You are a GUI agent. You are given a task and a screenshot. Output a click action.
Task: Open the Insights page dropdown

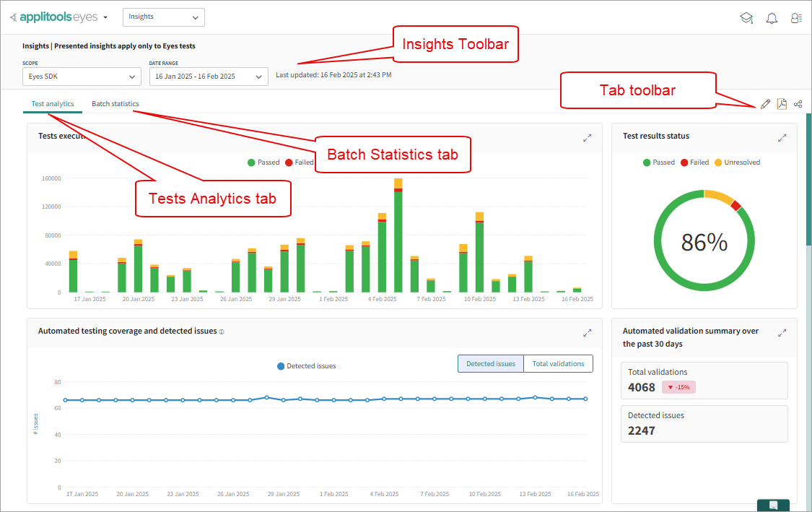(x=164, y=17)
